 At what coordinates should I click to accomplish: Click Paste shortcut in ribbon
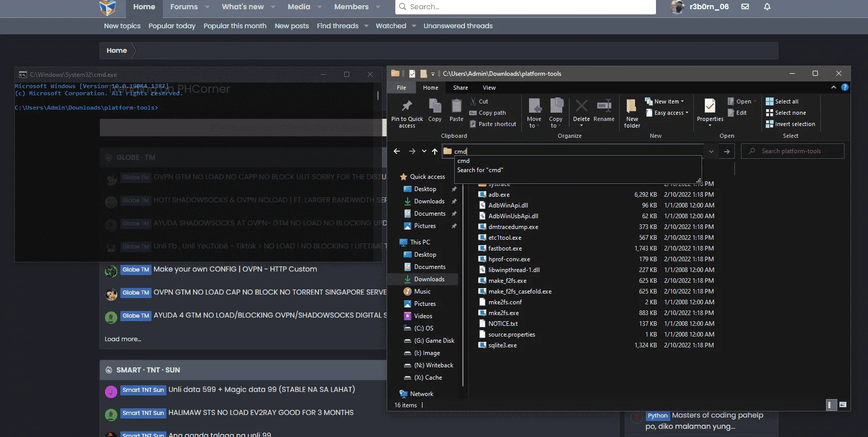click(493, 124)
